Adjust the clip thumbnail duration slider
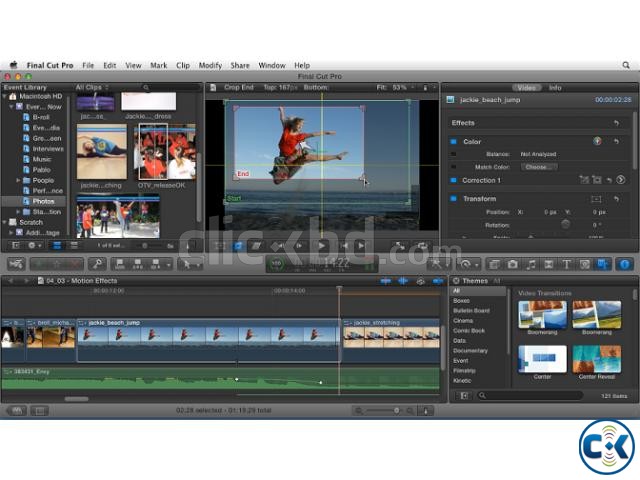Image resolution: width=640 pixels, height=480 pixels. (144, 246)
